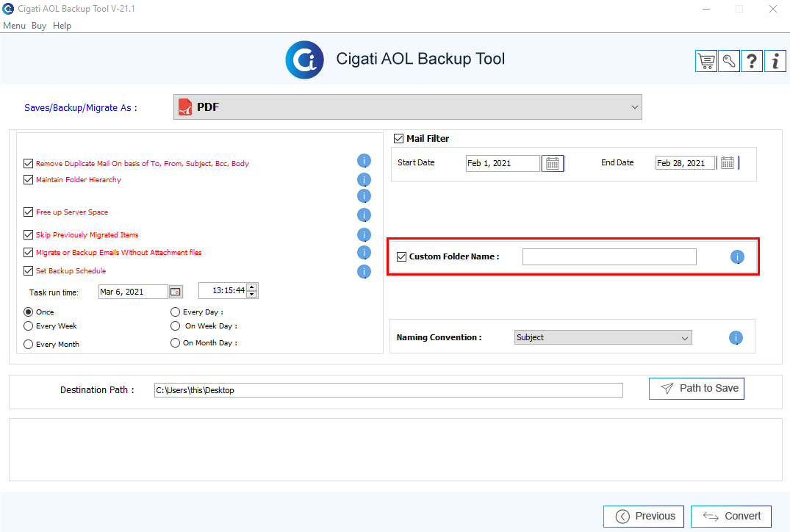790x532 pixels.
Task: Click the Destination Path field
Action: 389,390
